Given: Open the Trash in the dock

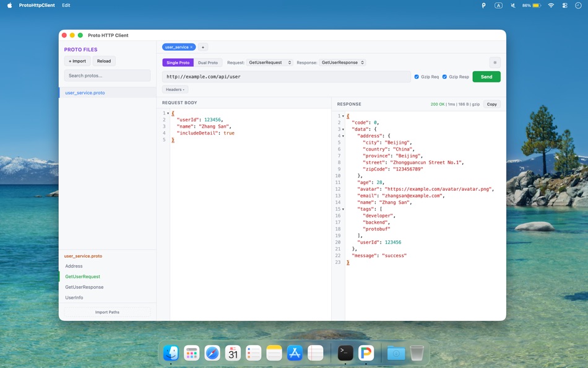Looking at the screenshot, I should 417,353.
